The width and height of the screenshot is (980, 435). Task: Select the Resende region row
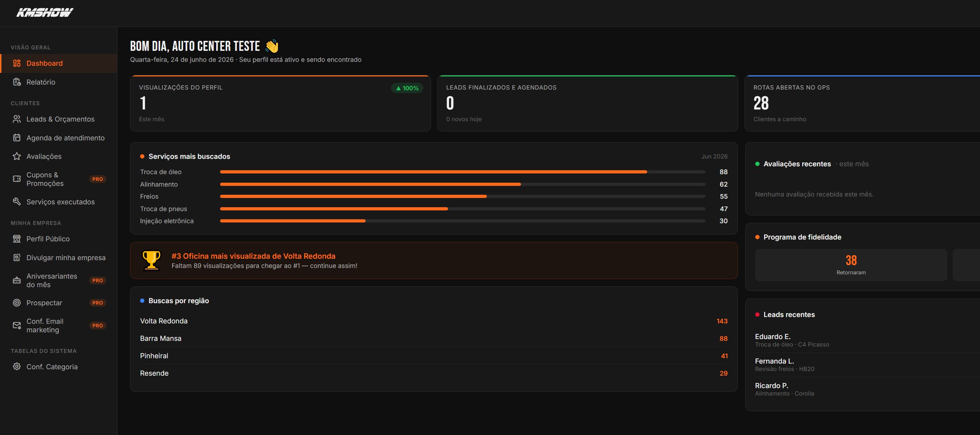pos(434,374)
